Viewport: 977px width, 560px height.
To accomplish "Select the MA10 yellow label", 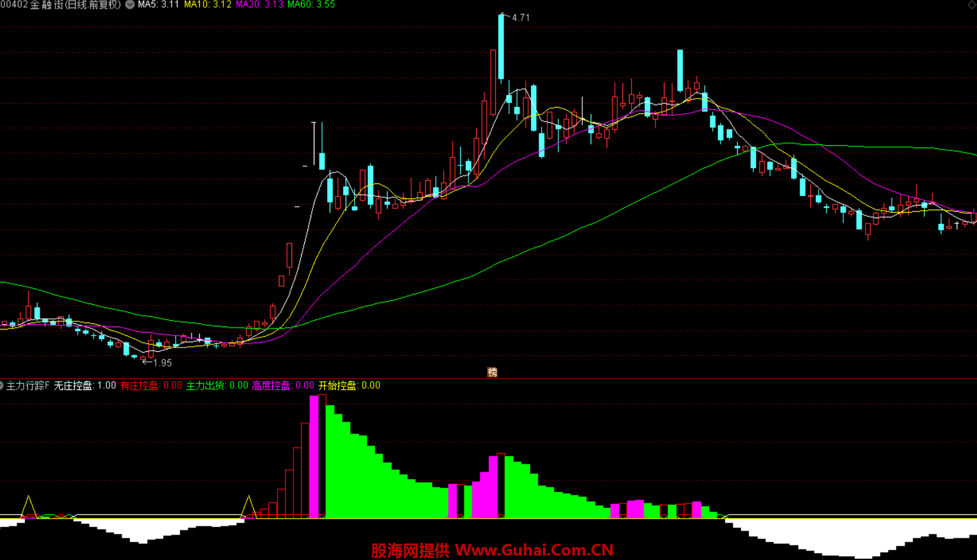I will click(207, 4).
